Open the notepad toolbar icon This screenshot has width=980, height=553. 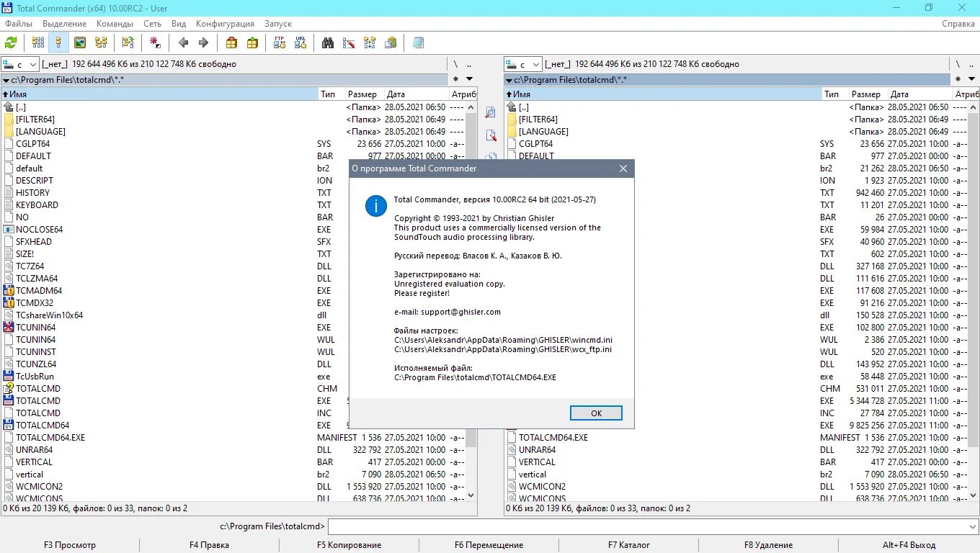pos(418,42)
